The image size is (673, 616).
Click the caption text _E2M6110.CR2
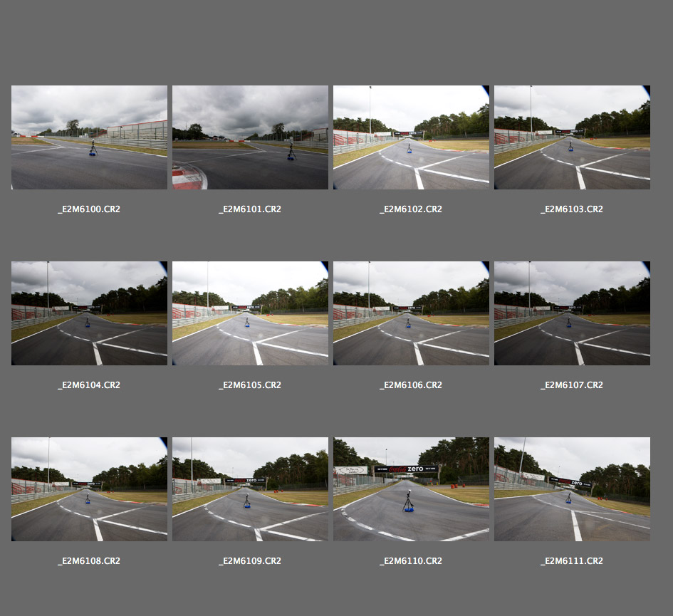click(x=411, y=561)
